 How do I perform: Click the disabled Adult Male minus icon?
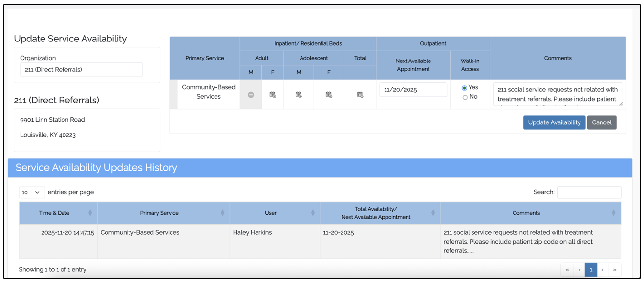251,95
